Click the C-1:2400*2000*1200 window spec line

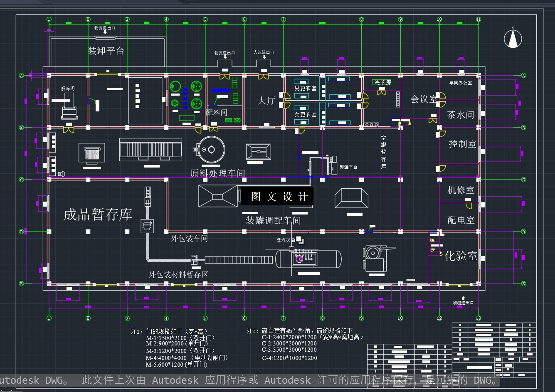tap(313, 337)
